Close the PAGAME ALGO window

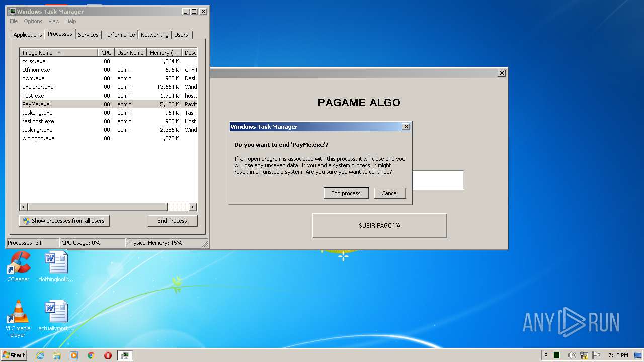tap(501, 73)
